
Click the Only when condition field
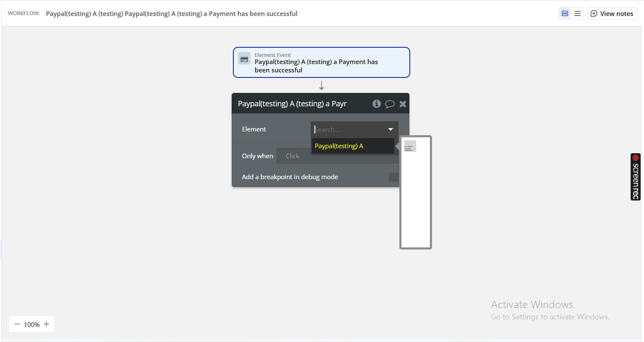(x=337, y=156)
